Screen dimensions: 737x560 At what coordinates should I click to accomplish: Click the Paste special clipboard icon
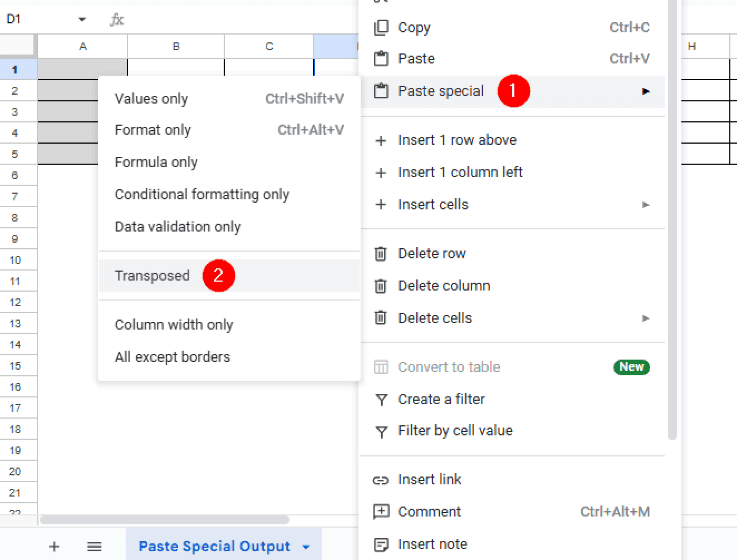point(381,91)
